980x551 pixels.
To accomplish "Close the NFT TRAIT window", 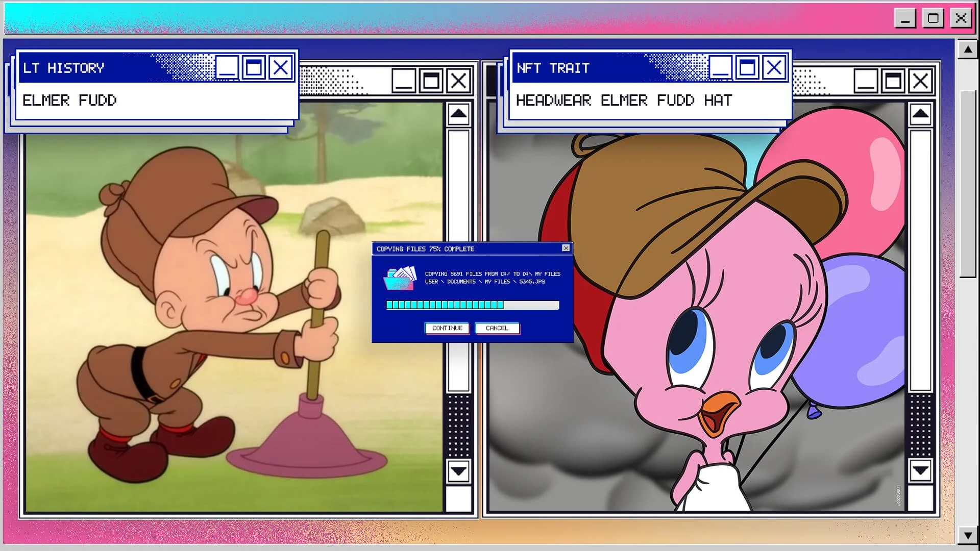I will point(774,67).
